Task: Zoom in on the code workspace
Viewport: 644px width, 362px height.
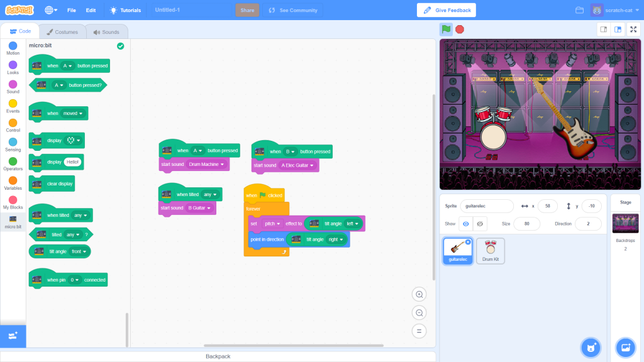Action: point(419,294)
